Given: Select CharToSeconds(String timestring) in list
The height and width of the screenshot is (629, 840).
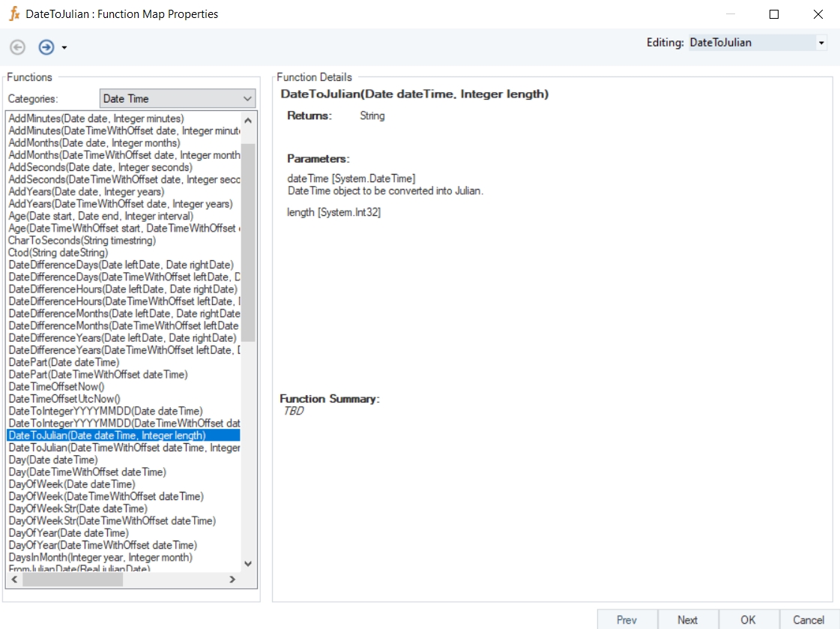Looking at the screenshot, I should [82, 241].
